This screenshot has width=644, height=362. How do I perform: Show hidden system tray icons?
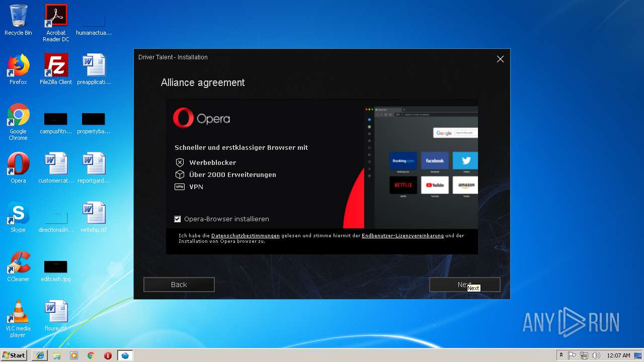point(561,355)
